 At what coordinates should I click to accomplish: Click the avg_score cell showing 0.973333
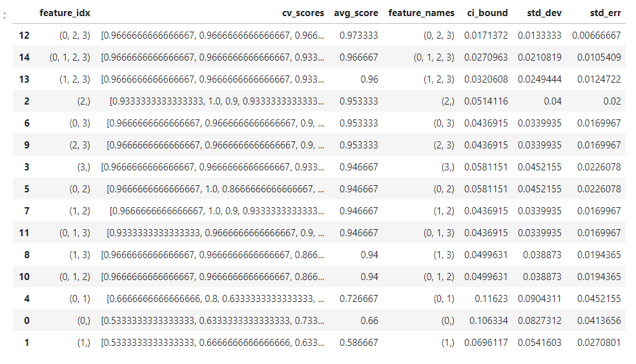click(x=358, y=35)
